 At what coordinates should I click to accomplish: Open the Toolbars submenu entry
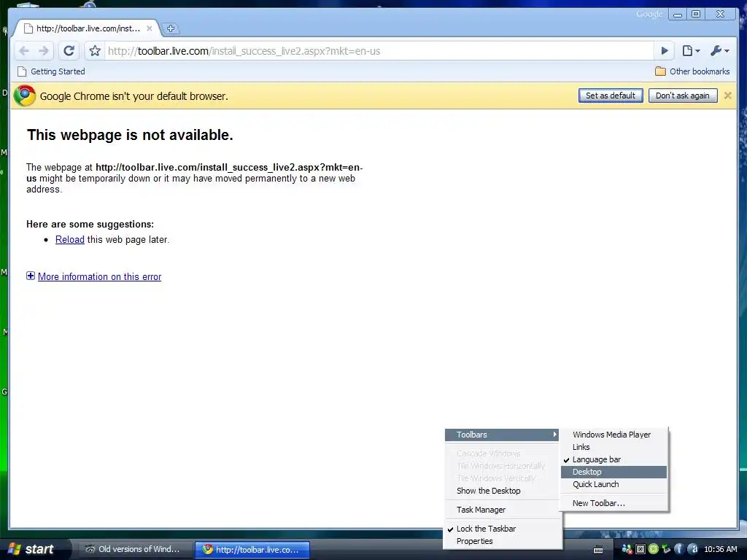(502, 435)
